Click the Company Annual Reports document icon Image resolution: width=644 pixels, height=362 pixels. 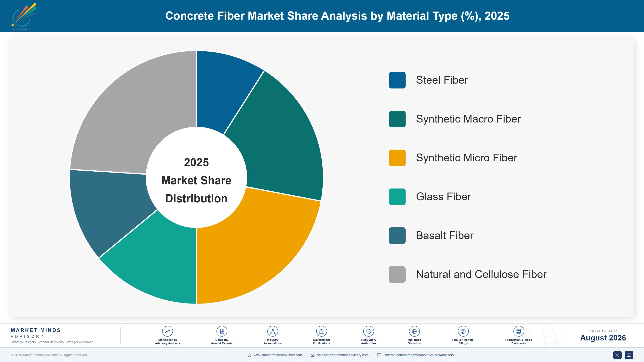click(x=222, y=331)
